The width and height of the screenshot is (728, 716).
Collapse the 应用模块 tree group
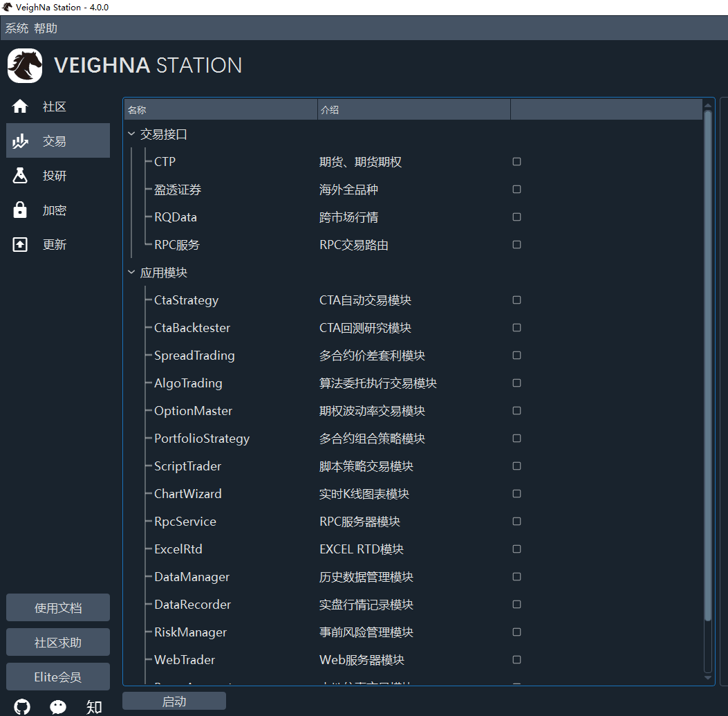point(131,273)
